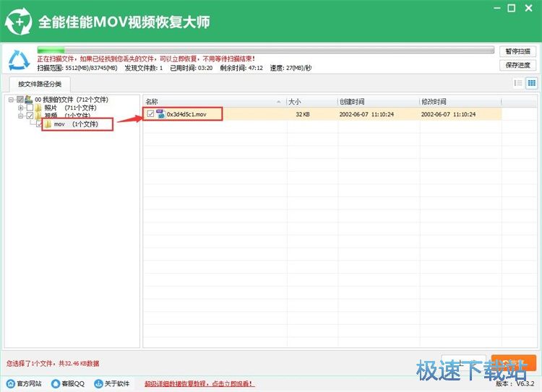Expand the 照片 folder node
Viewport: 542px width, 392px height.
coord(21,108)
